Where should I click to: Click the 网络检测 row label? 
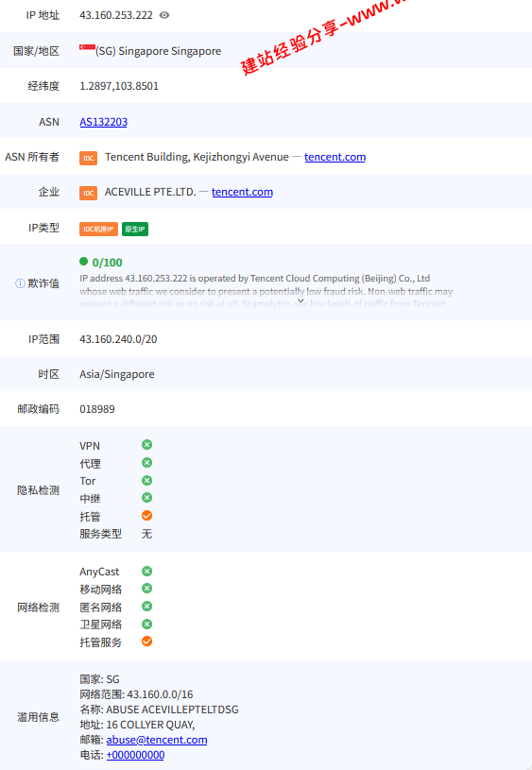39,607
